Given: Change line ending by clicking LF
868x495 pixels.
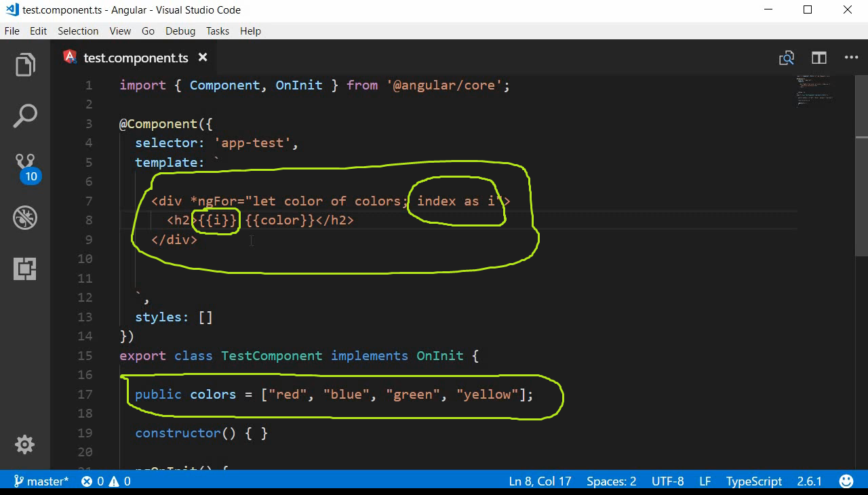Looking at the screenshot, I should click(x=705, y=481).
